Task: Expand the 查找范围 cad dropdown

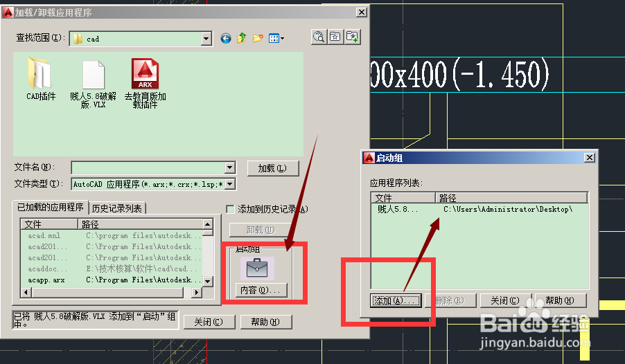Action: [x=206, y=39]
